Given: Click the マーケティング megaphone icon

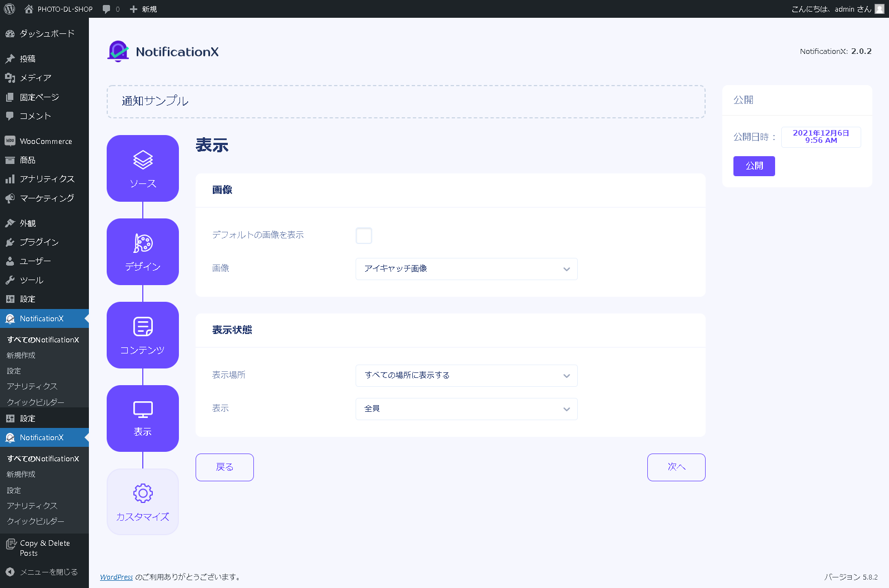Looking at the screenshot, I should click(x=10, y=198).
